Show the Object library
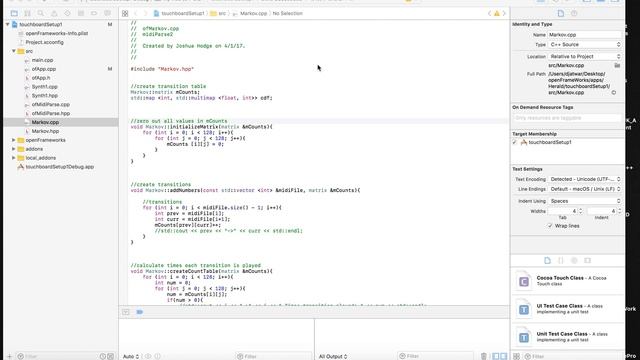Viewport: 640px width, 360px height. pos(574,260)
